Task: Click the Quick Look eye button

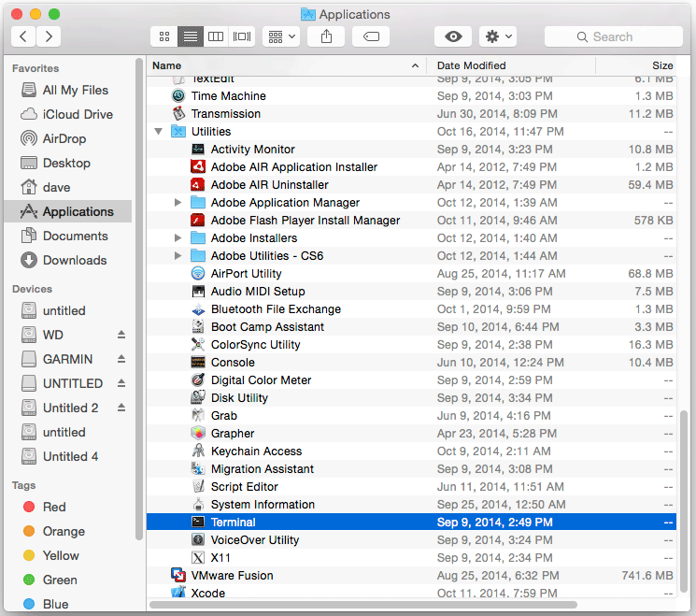Action: (x=453, y=36)
